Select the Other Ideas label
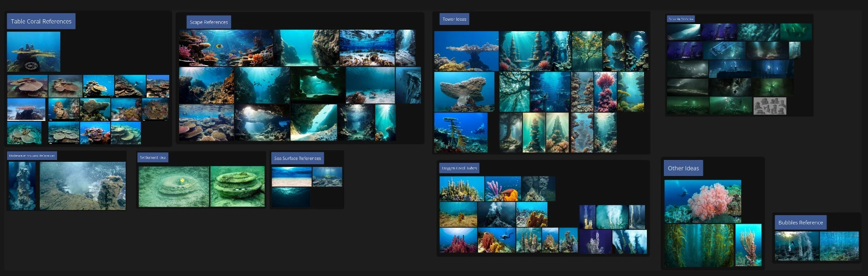 click(683, 168)
